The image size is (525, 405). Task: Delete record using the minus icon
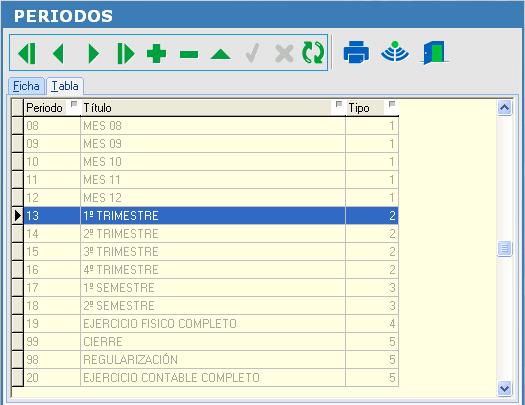189,54
